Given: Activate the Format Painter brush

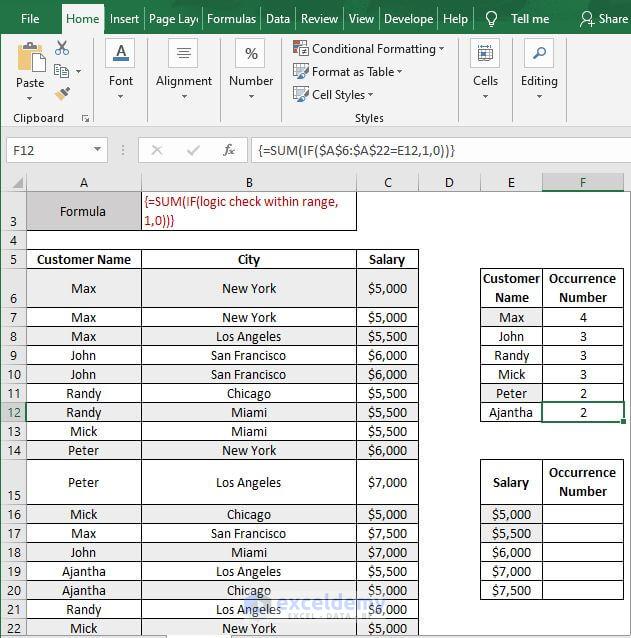Looking at the screenshot, I should 62,94.
